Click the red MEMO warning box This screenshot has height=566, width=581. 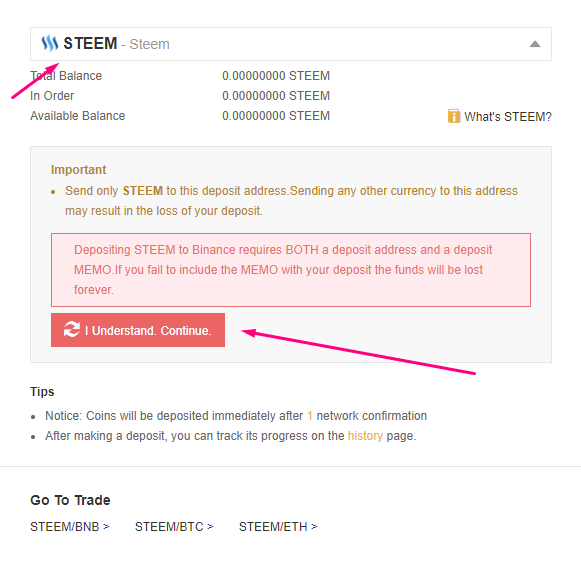point(291,270)
